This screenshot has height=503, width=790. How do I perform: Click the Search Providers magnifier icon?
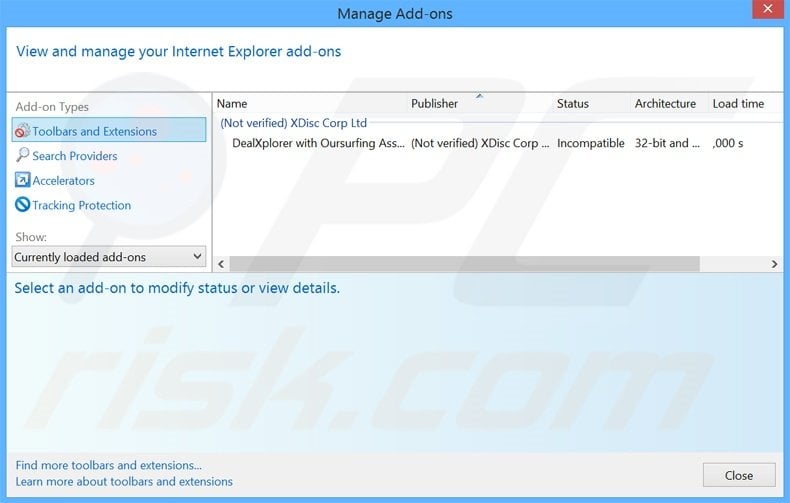pyautogui.click(x=22, y=155)
